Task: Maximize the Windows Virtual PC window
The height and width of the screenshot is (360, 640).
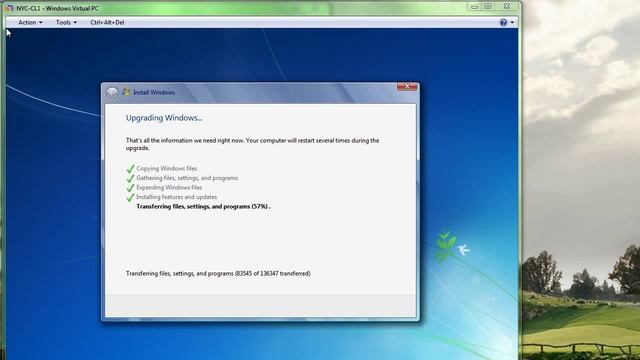Action: coord(488,7)
